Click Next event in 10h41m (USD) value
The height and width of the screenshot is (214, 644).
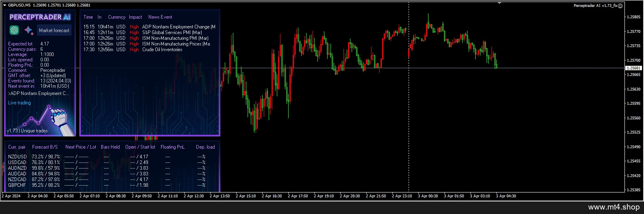tap(55, 86)
